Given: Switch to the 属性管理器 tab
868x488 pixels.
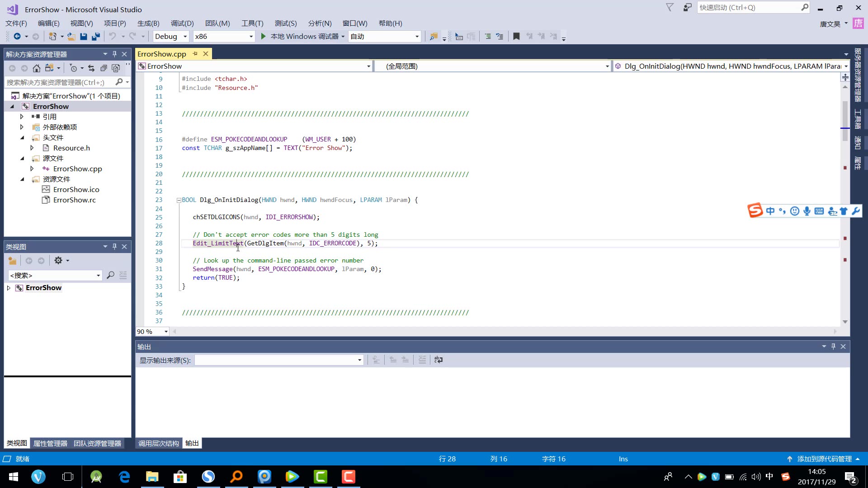Looking at the screenshot, I should [50, 444].
